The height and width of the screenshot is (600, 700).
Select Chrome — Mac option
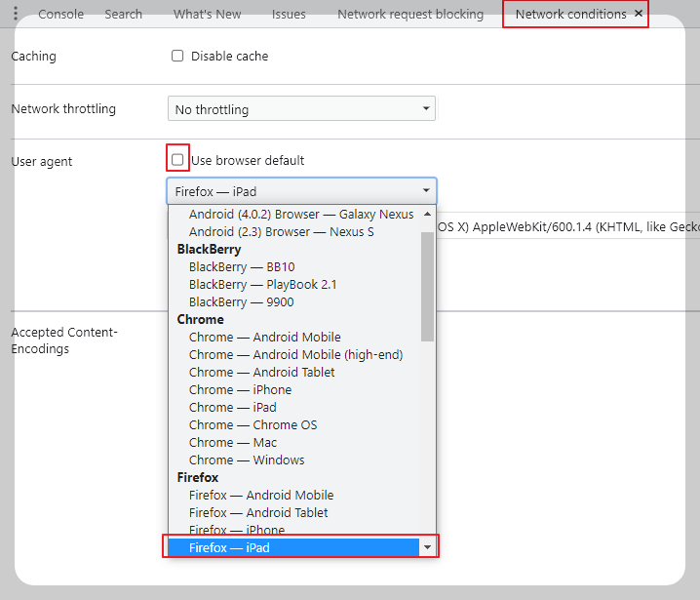point(294,442)
